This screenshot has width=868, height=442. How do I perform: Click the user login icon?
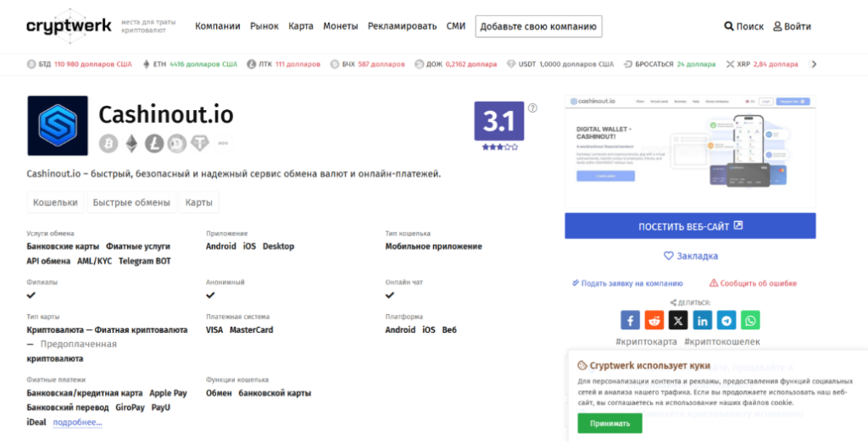tap(777, 26)
